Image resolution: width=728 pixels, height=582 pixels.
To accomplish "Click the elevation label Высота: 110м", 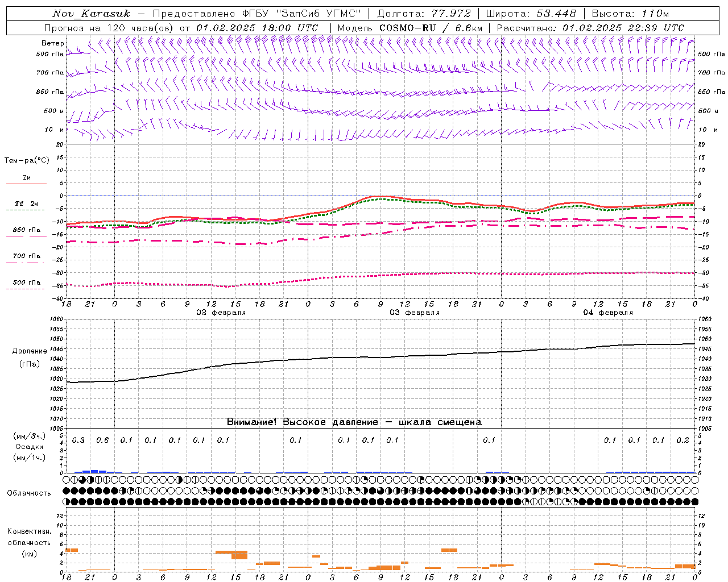I will [x=630, y=14].
